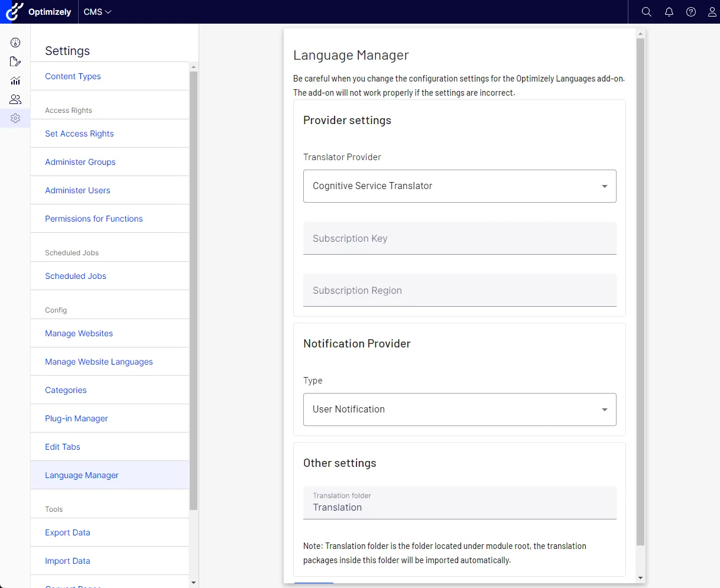The image size is (720, 588).
Task: Open the Notification Type combo box
Action: coord(460,410)
